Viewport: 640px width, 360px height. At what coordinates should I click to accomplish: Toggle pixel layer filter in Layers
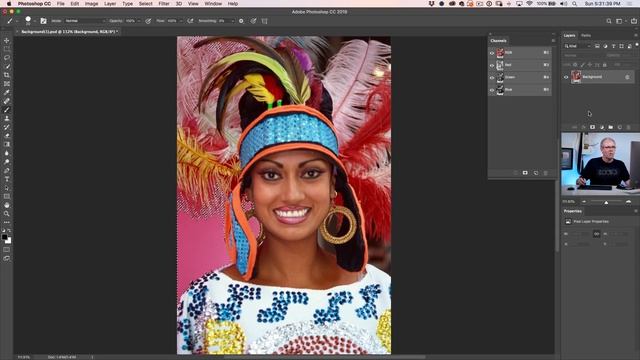597,46
